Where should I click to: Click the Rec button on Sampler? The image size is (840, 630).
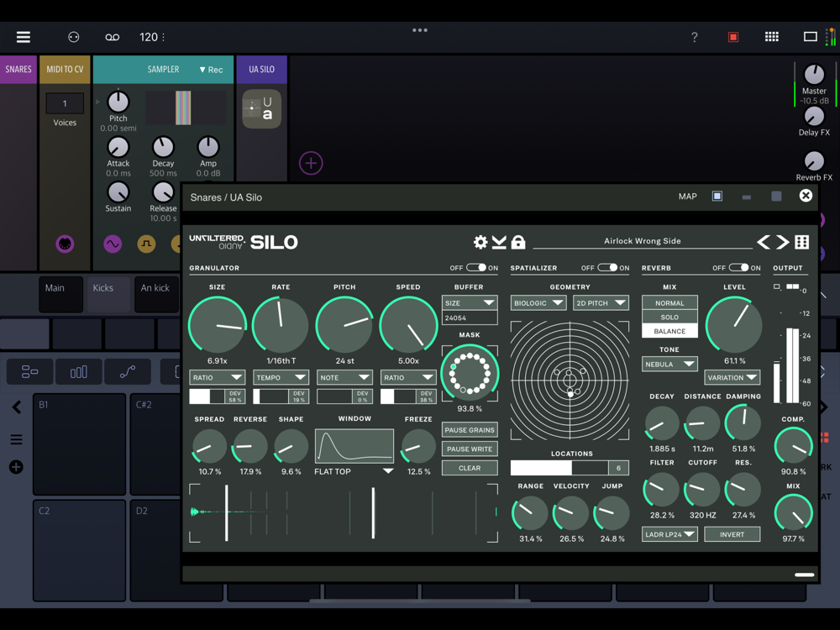[211, 70]
